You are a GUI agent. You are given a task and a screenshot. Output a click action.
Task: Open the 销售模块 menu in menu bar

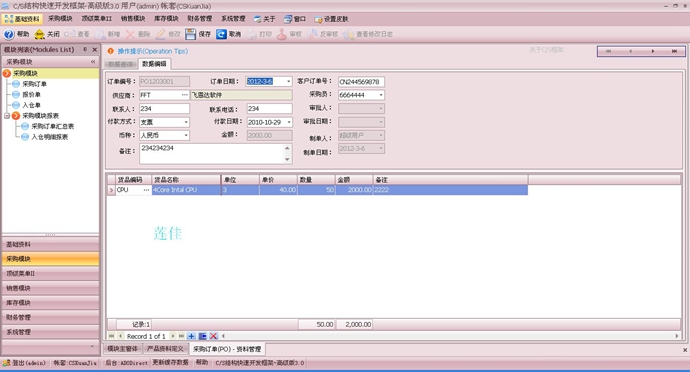point(133,18)
